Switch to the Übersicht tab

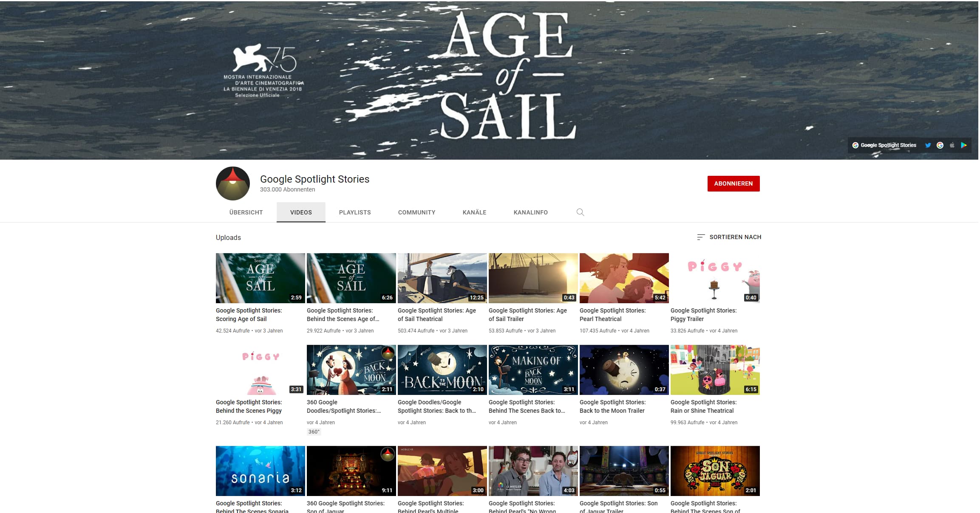coord(246,212)
